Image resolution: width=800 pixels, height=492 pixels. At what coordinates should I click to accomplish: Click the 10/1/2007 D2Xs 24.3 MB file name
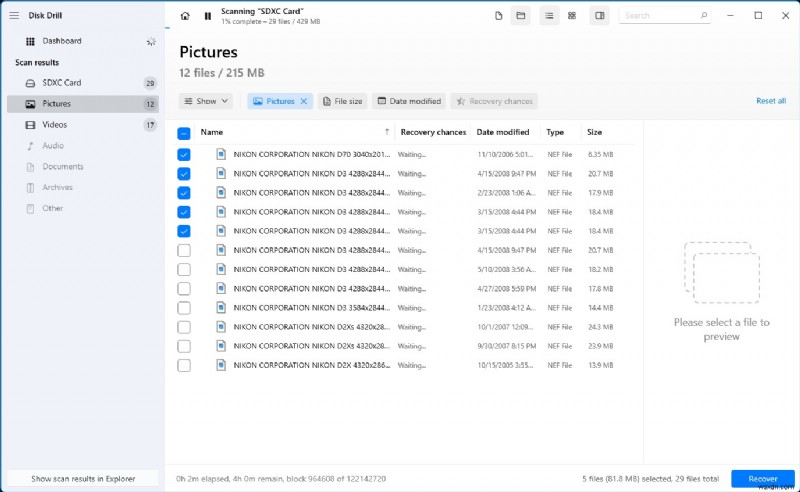tap(312, 327)
